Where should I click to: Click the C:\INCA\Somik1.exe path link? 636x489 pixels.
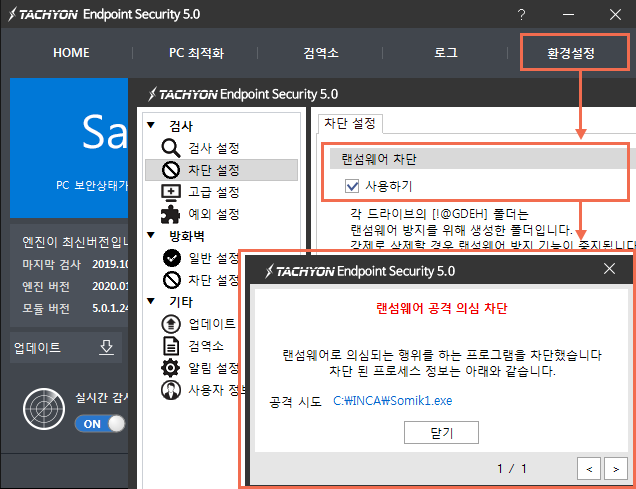point(392,401)
